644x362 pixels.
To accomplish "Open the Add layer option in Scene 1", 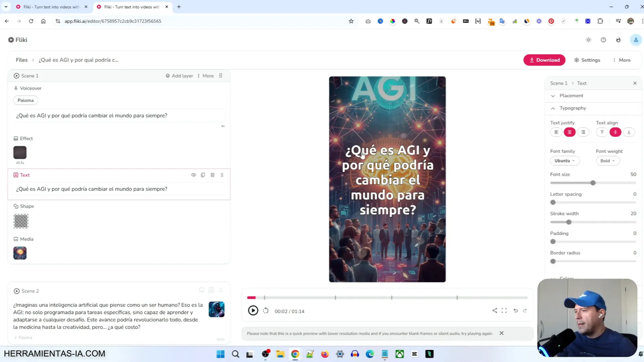I will click(x=179, y=76).
